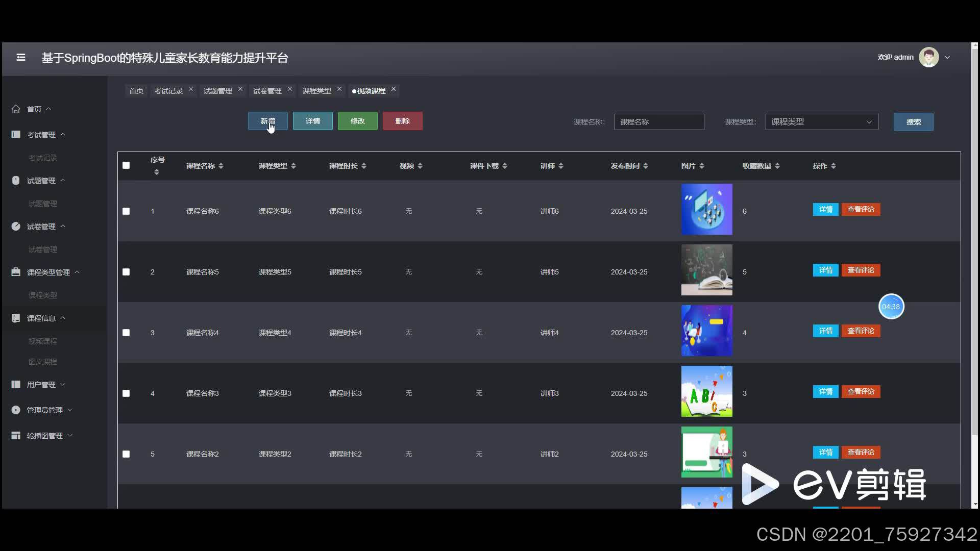This screenshot has width=980, height=551.
Task: Click the hamburger menu icon in the header
Action: [x=21, y=58]
